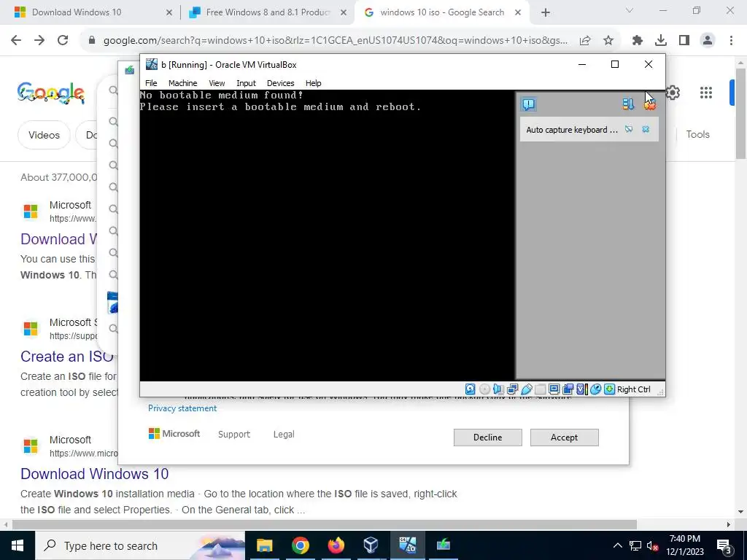Click the Google doodle logo
The width and height of the screenshot is (747, 560).
51,93
